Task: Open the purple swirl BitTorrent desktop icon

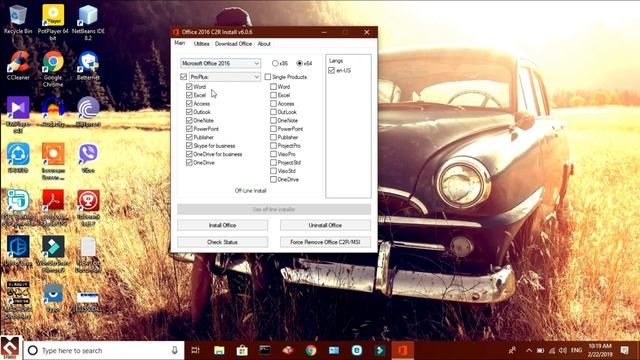Action: [88, 111]
